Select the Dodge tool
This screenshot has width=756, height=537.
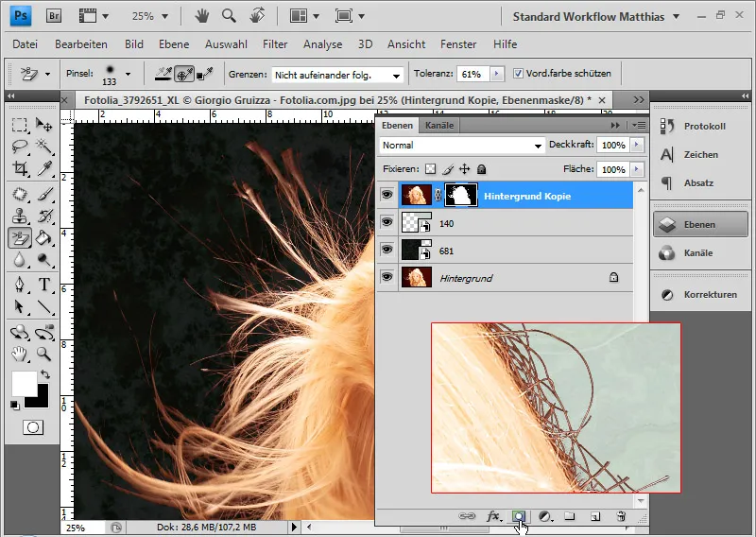point(43,260)
